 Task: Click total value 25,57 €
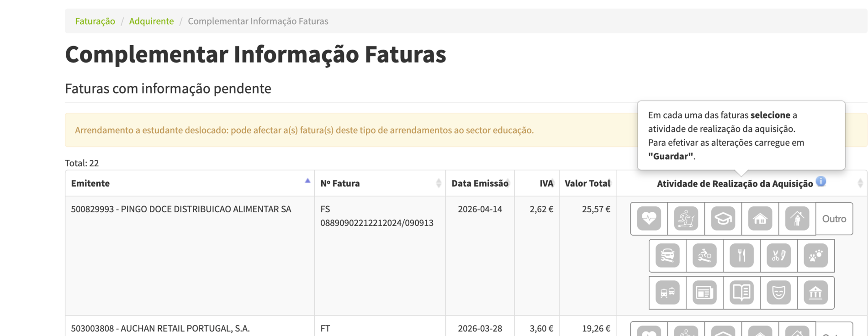[x=596, y=209]
